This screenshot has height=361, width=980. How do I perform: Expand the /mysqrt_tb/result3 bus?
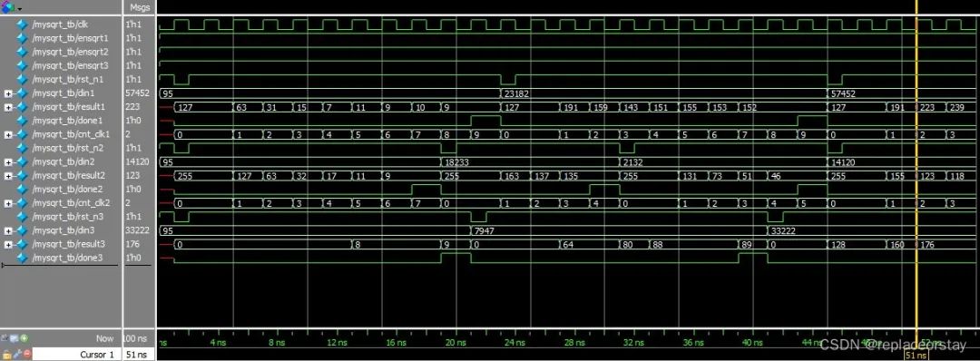click(7, 245)
